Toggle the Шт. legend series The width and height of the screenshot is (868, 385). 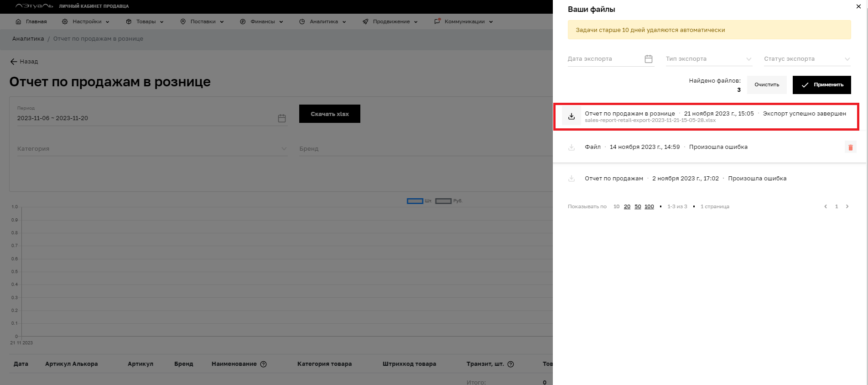tap(419, 201)
